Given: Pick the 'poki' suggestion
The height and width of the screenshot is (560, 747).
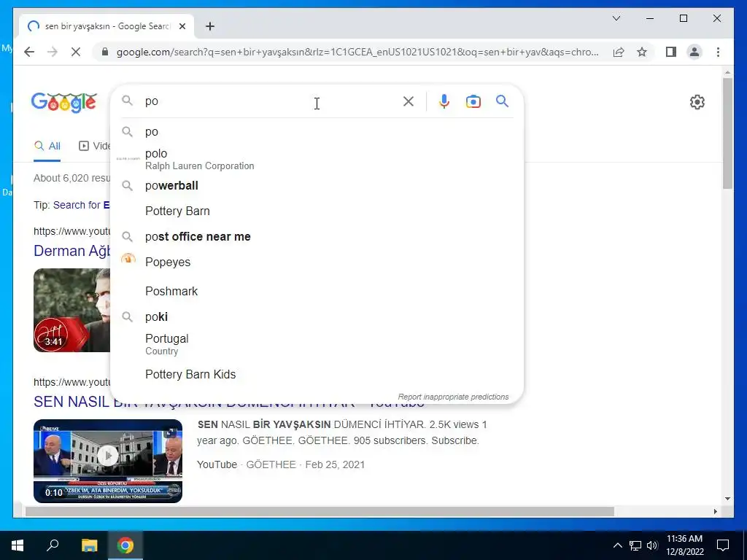Looking at the screenshot, I should pyautogui.click(x=317, y=316).
